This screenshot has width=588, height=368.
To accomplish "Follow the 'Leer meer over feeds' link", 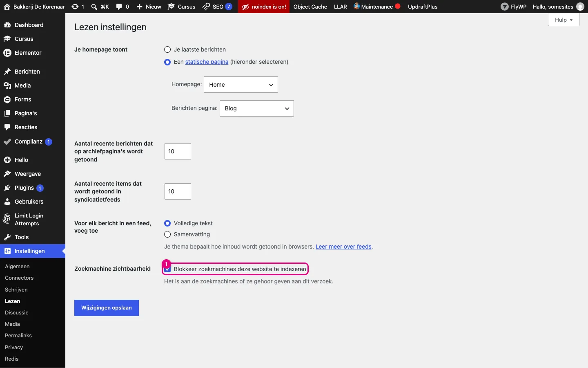I will click(343, 247).
